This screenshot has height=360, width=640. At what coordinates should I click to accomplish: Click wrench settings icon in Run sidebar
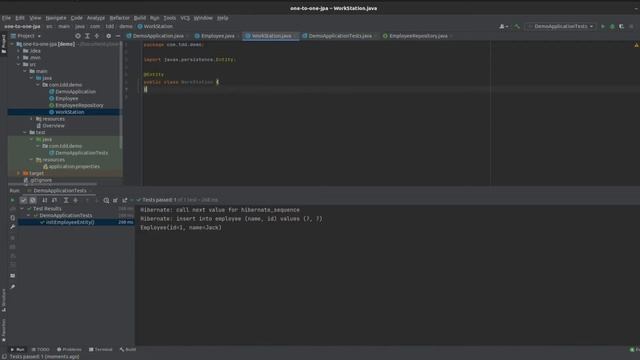(x=13, y=227)
